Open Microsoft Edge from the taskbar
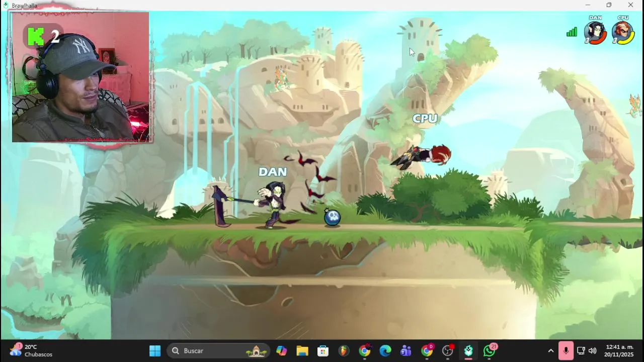Screen dimensions: 644x362 point(385,350)
